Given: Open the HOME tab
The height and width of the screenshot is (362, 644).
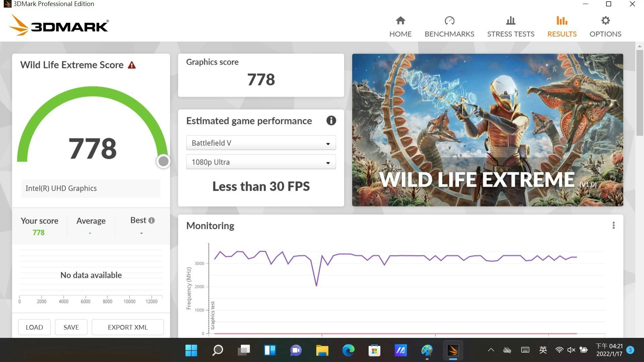Looking at the screenshot, I should click(400, 27).
